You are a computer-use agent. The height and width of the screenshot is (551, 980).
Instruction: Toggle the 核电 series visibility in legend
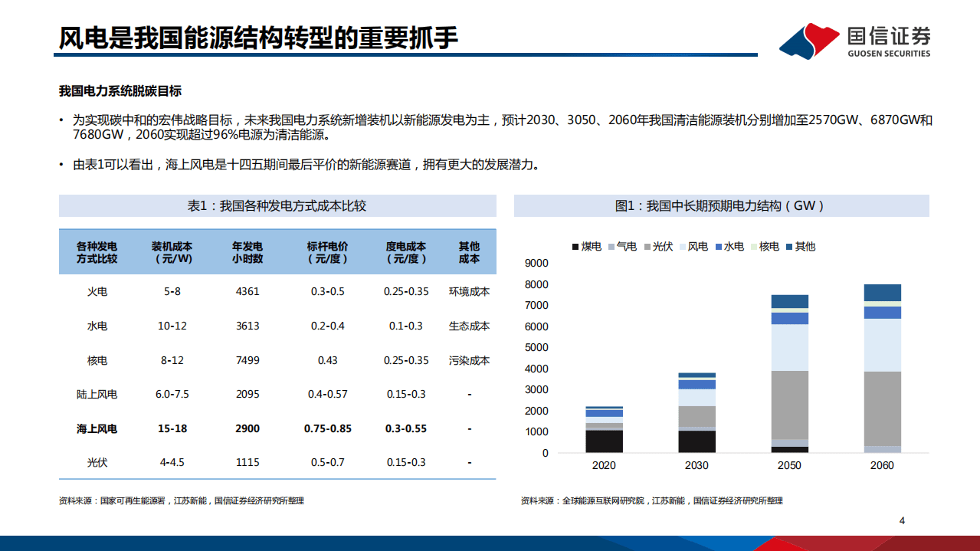[752, 247]
